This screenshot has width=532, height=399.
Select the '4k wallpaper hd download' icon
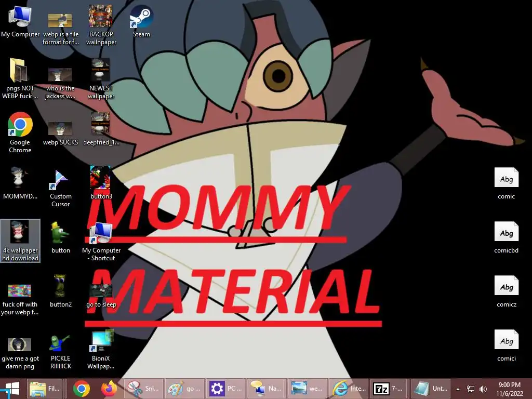click(20, 241)
